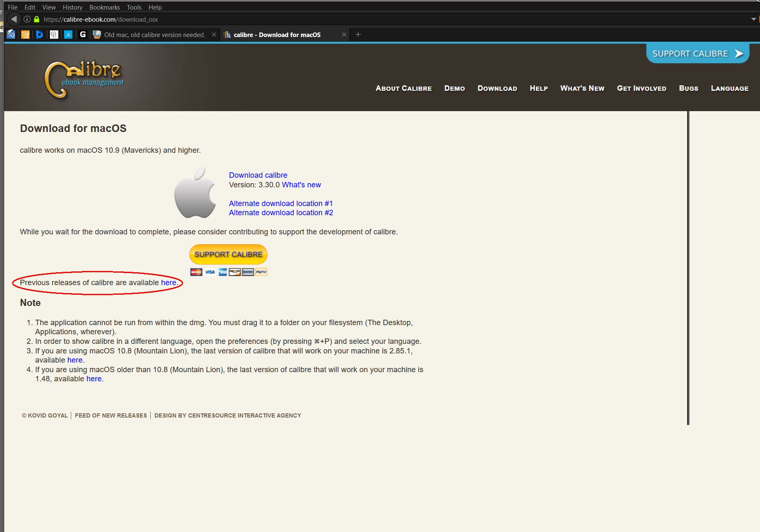Screen dimensions: 760x532
Task: Open the 'What's new' link beside Version 3.30.0
Action: coord(301,185)
